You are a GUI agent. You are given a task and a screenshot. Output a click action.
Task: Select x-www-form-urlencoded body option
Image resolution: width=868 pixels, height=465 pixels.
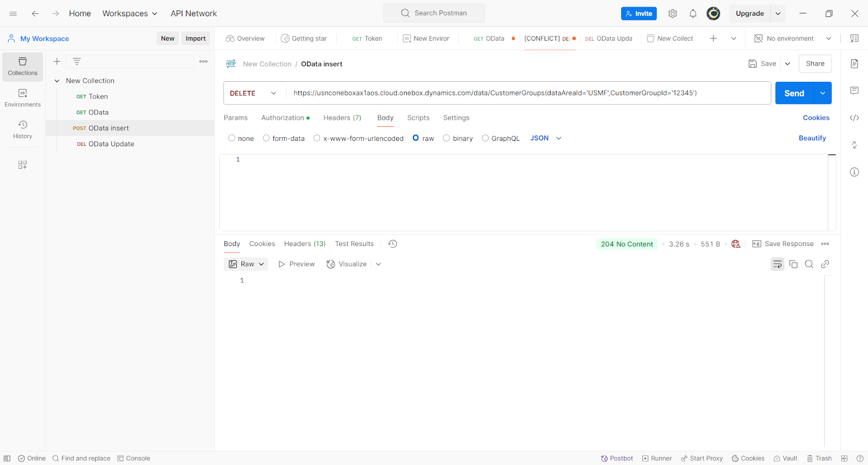coord(317,138)
